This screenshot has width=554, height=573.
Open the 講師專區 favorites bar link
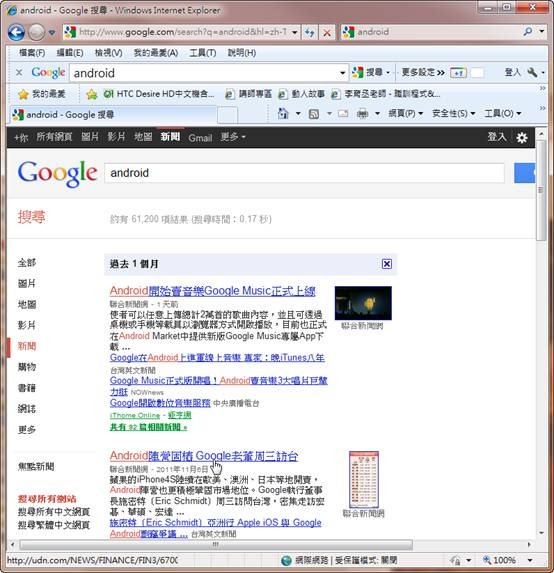coord(248,94)
